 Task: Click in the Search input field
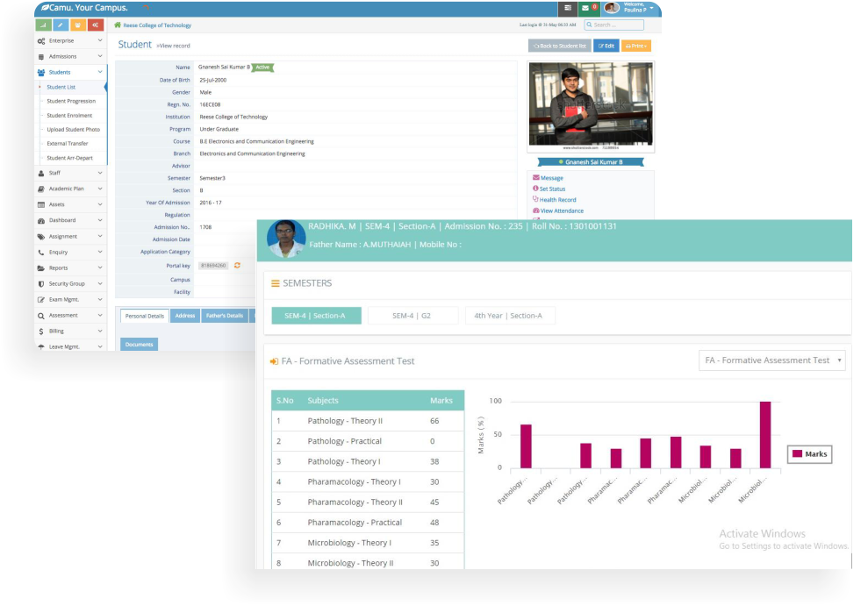[614, 25]
